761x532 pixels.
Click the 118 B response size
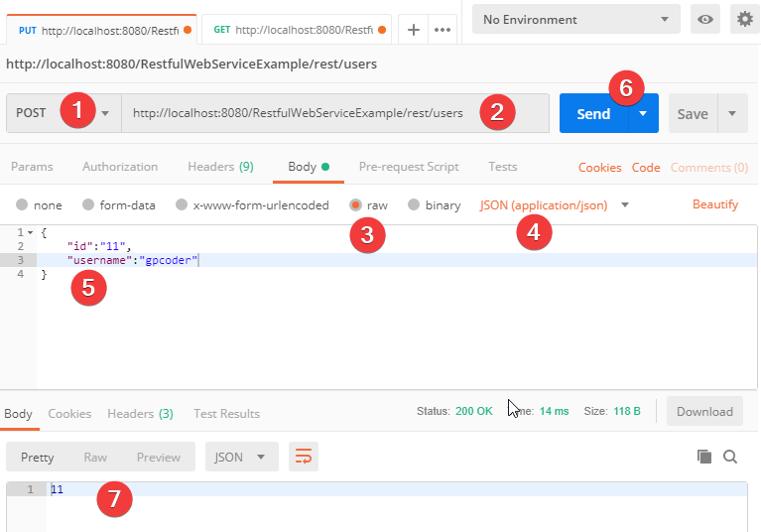click(x=627, y=411)
